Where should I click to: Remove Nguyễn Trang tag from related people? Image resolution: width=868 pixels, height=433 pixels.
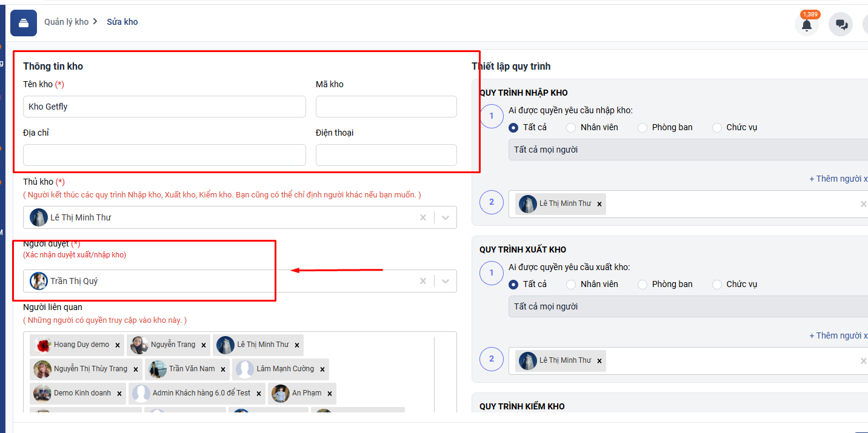point(204,345)
